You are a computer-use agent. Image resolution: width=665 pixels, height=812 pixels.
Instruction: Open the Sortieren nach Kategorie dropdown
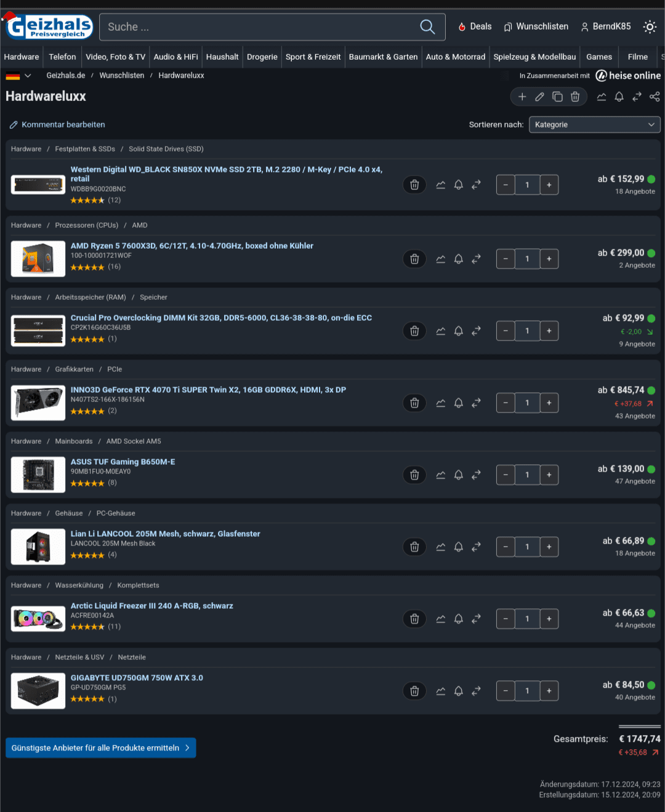click(x=595, y=124)
